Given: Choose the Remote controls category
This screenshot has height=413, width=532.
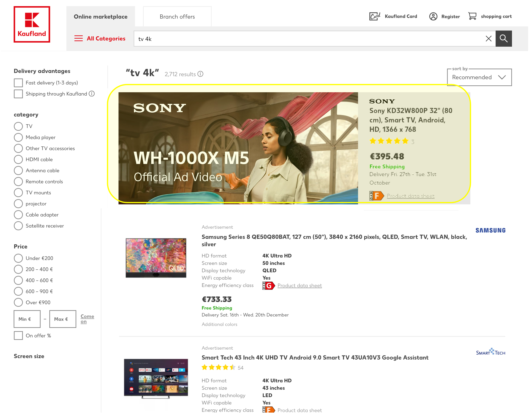Looking at the screenshot, I should [x=18, y=182].
